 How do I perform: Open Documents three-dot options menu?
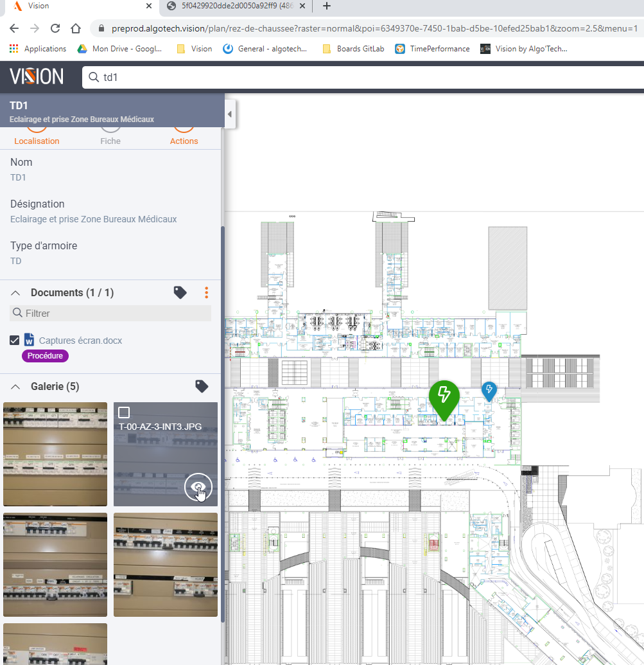(x=206, y=292)
